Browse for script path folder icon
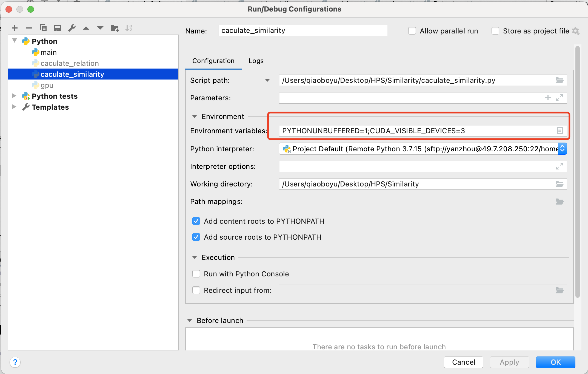 pos(559,80)
